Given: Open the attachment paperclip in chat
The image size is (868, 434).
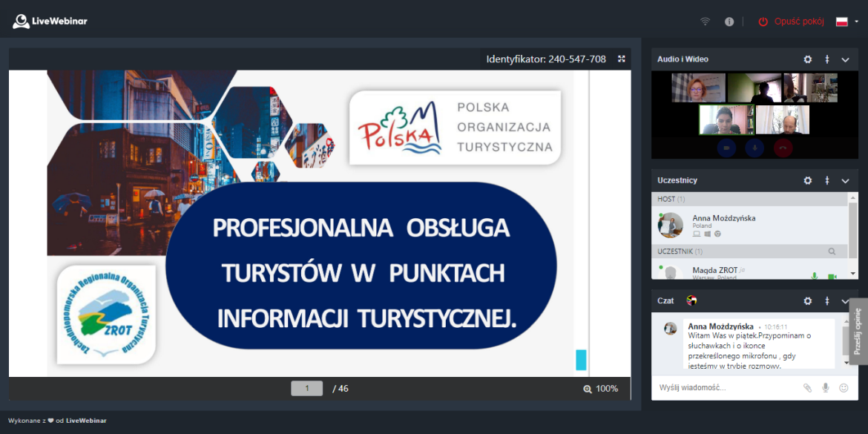Looking at the screenshot, I should click(x=808, y=388).
